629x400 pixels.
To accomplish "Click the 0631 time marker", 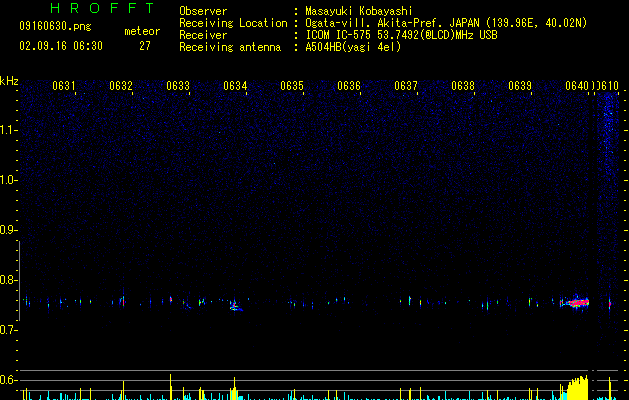I will pyautogui.click(x=64, y=86).
